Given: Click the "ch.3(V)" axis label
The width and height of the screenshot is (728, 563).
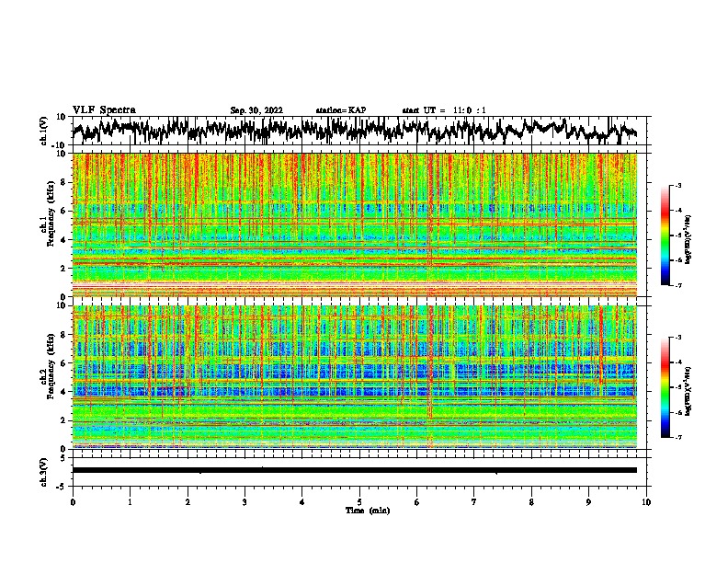Looking at the screenshot, I should tap(44, 473).
